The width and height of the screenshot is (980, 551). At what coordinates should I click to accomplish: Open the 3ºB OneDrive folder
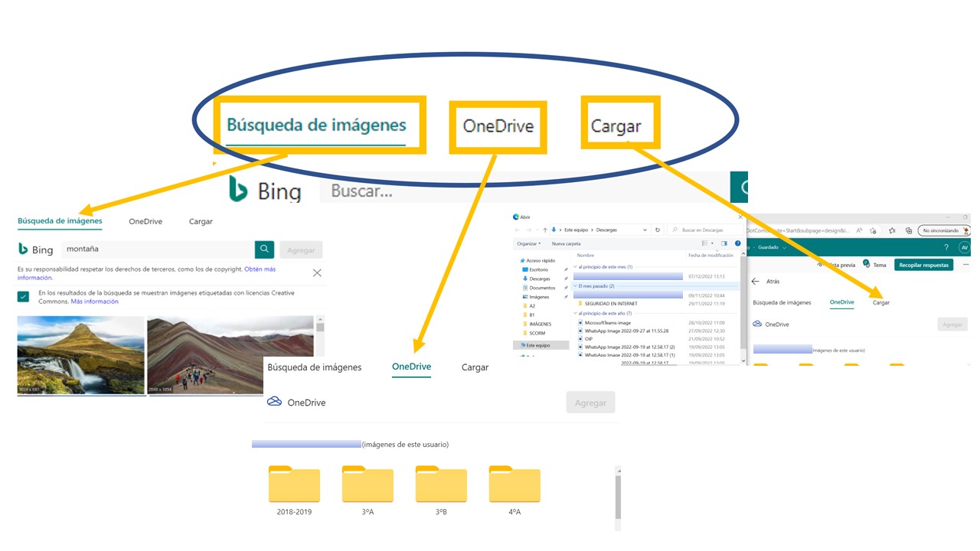[441, 490]
